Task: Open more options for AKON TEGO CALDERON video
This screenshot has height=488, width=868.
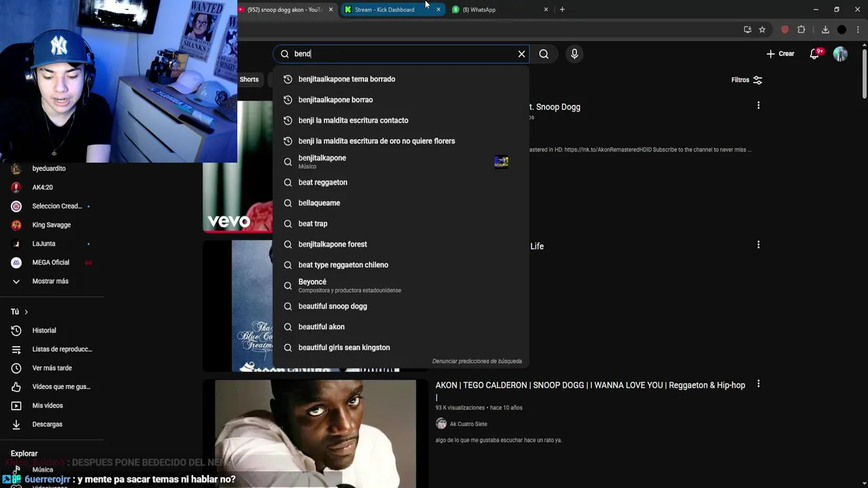Action: tap(758, 384)
